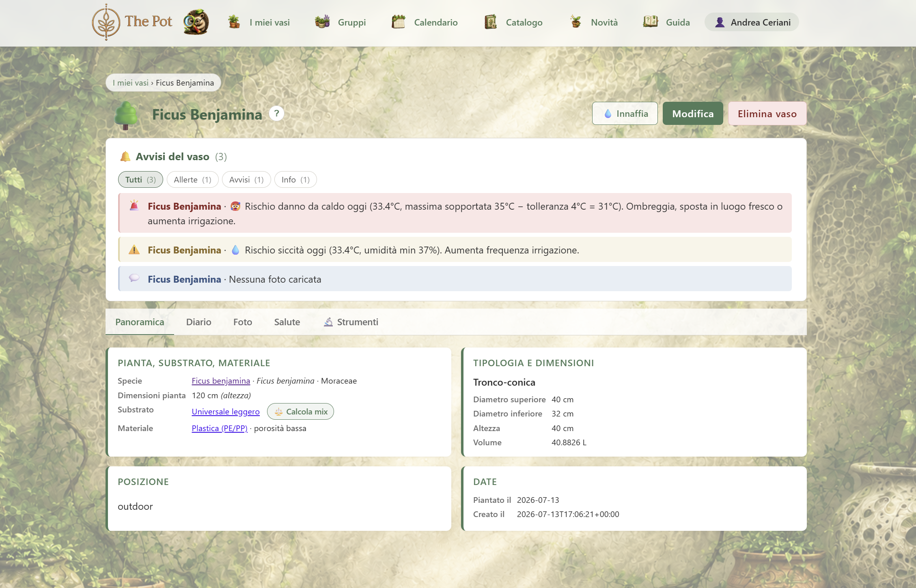Viewport: 916px width, 588px height.
Task: Click The Pot logo icon
Action: [106, 22]
